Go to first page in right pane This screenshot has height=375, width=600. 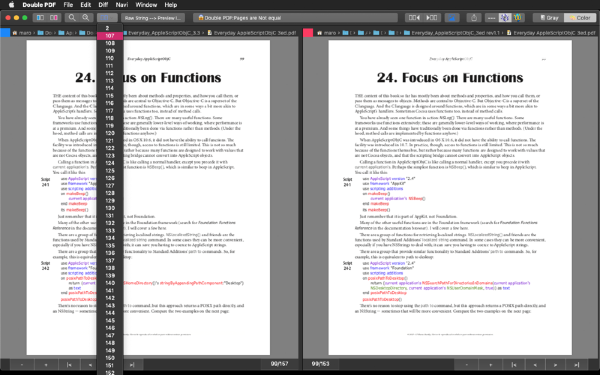(x=514, y=364)
